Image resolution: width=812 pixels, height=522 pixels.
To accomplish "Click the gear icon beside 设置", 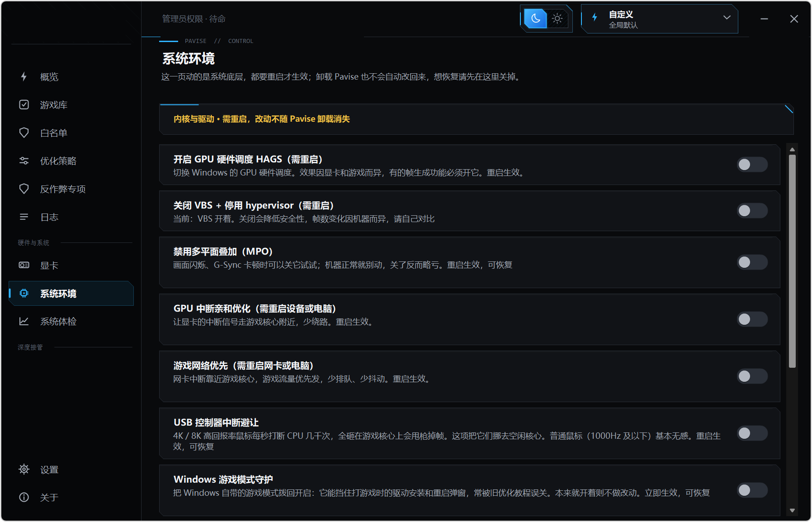I will 24,470.
